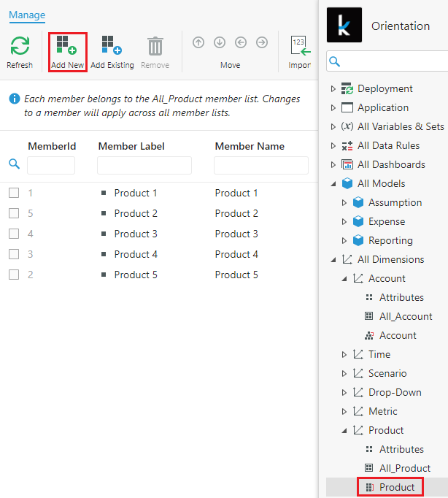The image size is (448, 498).
Task: Click Member Name cell 'Product 3'
Action: pos(236,234)
